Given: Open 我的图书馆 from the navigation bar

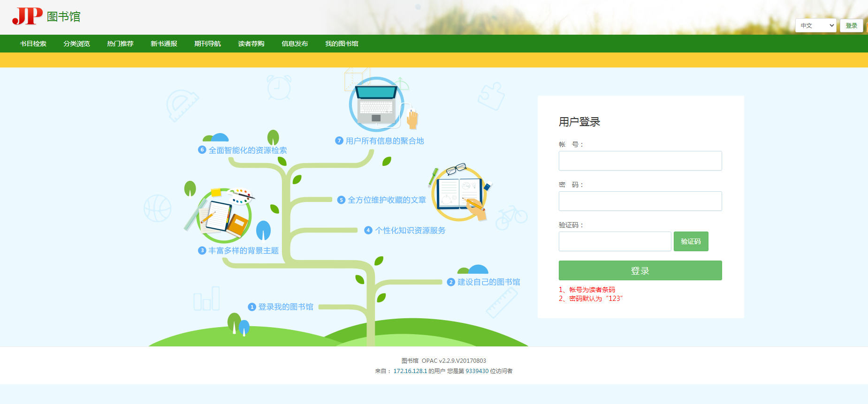Looking at the screenshot, I should coord(342,44).
